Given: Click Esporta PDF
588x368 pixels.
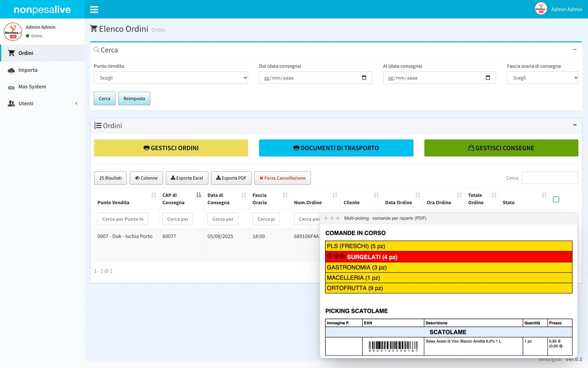Looking at the screenshot, I should 231,178.
